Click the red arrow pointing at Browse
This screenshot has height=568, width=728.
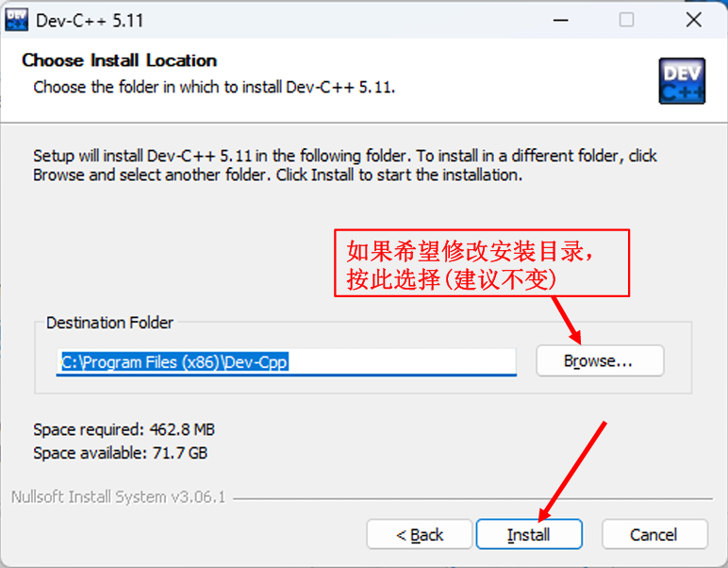566,319
